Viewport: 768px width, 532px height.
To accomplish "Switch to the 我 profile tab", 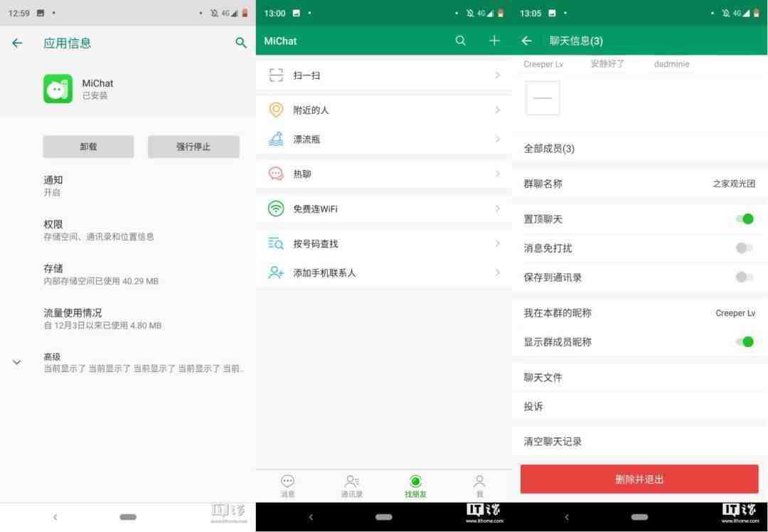I will (x=479, y=486).
